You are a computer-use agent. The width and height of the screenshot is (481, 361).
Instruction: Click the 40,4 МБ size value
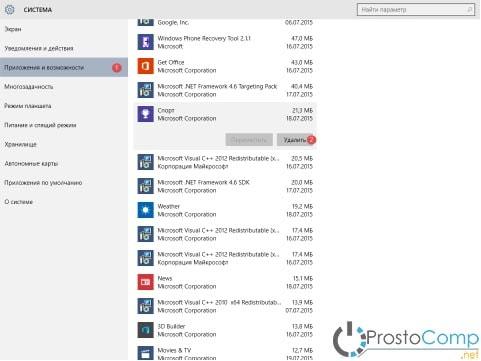(302, 86)
